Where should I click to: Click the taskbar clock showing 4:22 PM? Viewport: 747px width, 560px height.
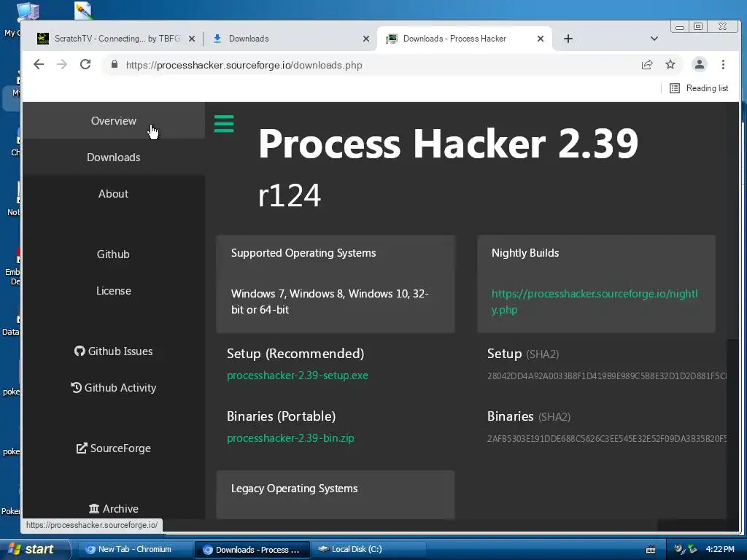coord(720,549)
